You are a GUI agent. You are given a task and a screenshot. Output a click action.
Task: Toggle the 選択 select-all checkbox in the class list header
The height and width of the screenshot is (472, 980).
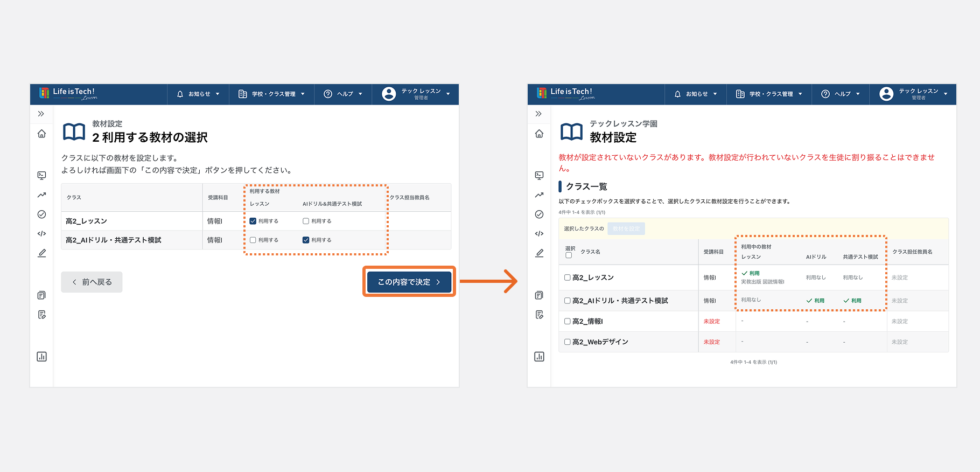click(569, 255)
